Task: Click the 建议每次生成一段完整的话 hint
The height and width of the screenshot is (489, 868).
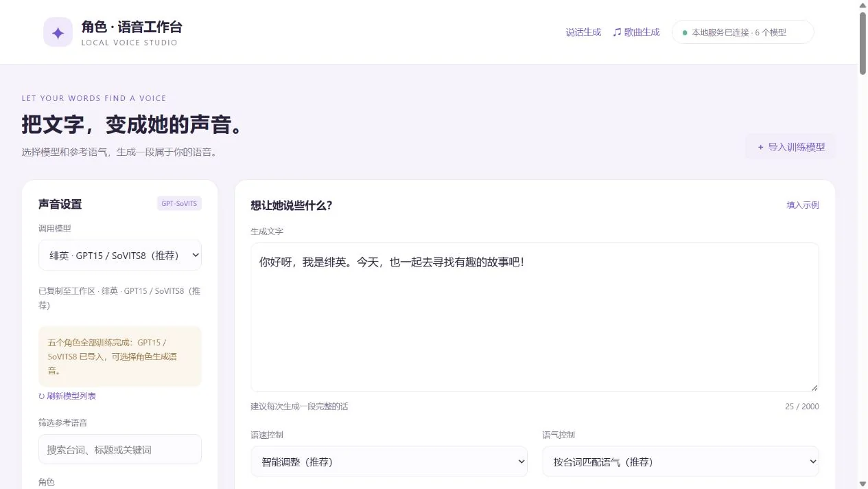Action: [x=299, y=407]
